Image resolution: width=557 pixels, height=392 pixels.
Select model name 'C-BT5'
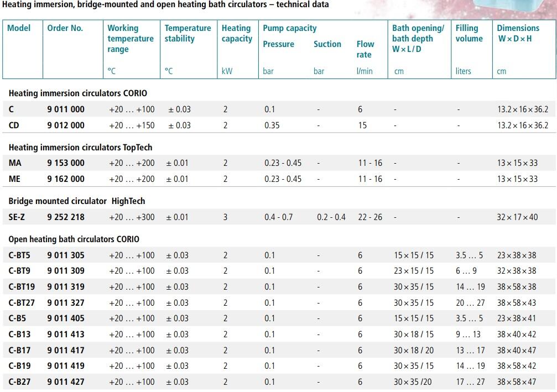click(x=19, y=255)
